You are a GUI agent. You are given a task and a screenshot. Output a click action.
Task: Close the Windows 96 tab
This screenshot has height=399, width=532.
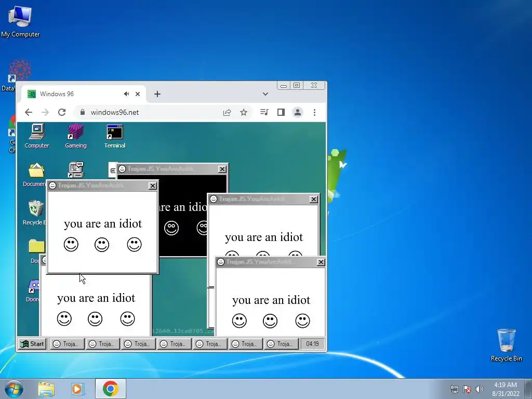tap(137, 94)
